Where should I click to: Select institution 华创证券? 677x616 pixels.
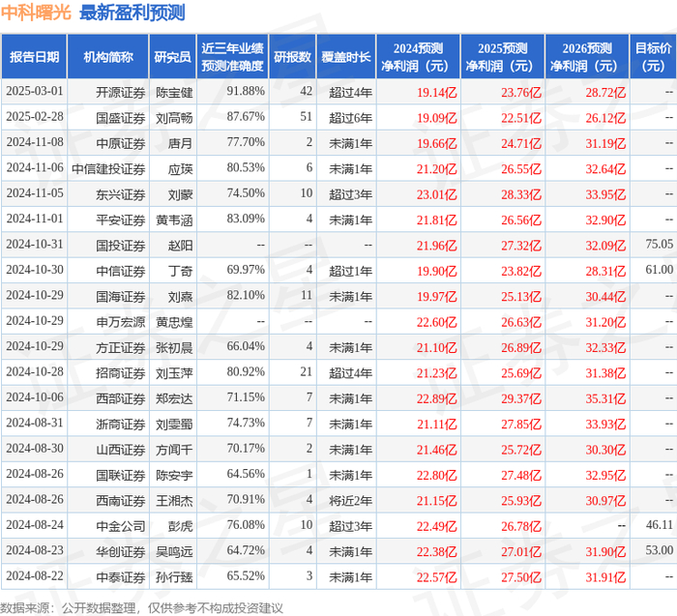121,551
